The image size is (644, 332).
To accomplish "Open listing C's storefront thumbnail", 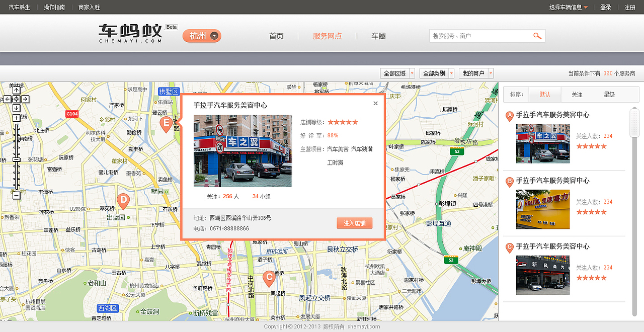I will click(543, 275).
